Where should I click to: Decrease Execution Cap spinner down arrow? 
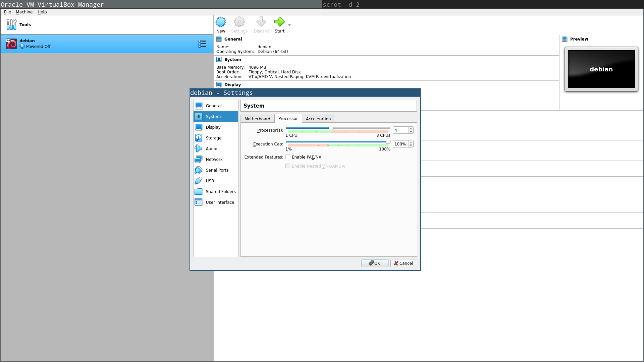click(x=411, y=145)
